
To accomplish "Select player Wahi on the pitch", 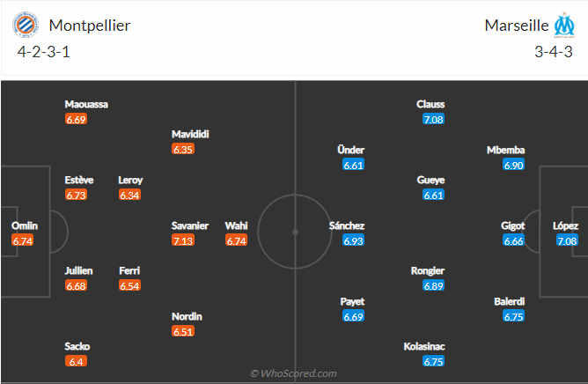I will pos(236,225).
